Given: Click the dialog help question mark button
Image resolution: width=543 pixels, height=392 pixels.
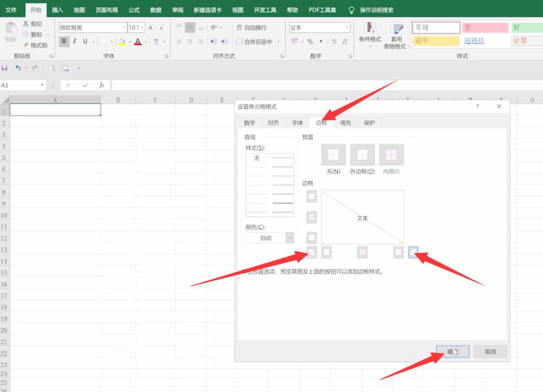Looking at the screenshot, I should [477, 106].
